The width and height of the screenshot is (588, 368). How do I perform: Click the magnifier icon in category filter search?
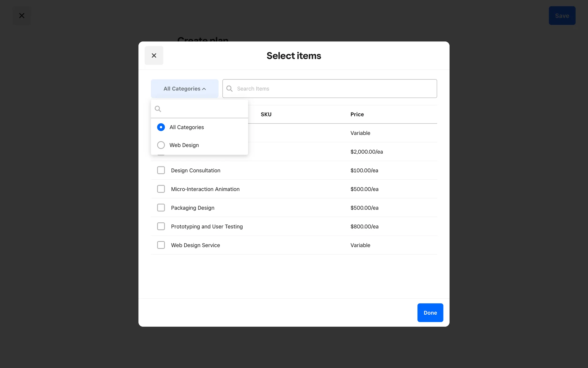pos(158,109)
